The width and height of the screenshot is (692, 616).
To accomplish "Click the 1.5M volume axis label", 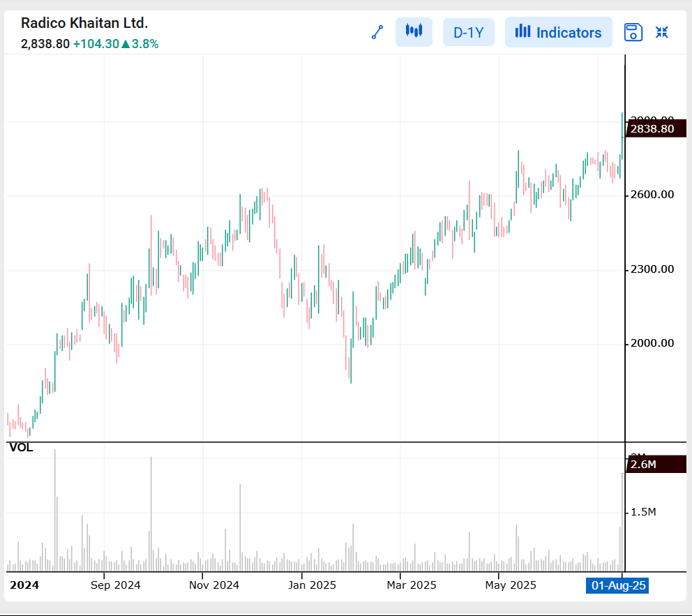I will point(643,512).
